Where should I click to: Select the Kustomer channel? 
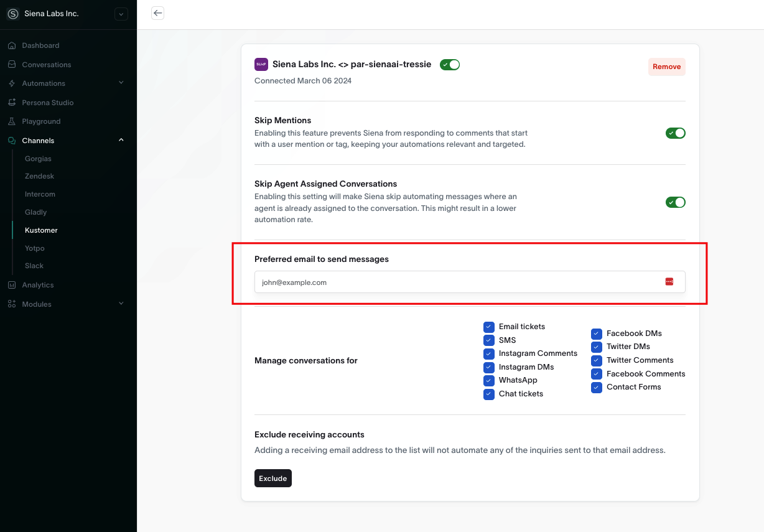tap(41, 230)
